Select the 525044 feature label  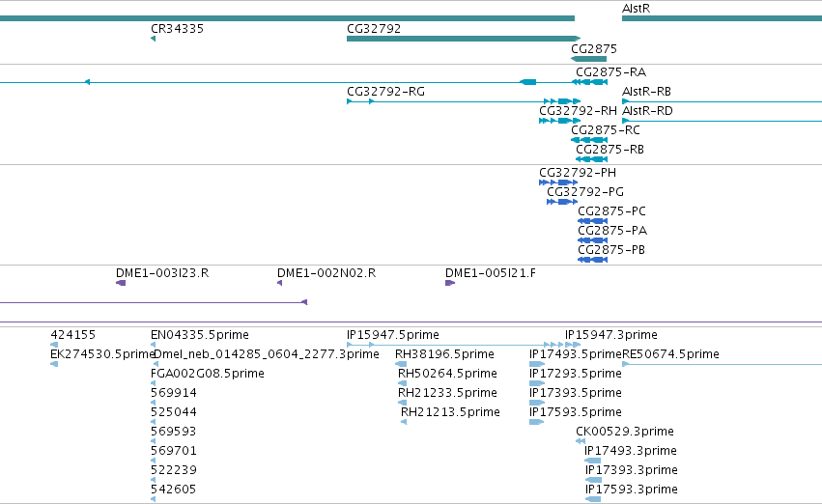174,412
